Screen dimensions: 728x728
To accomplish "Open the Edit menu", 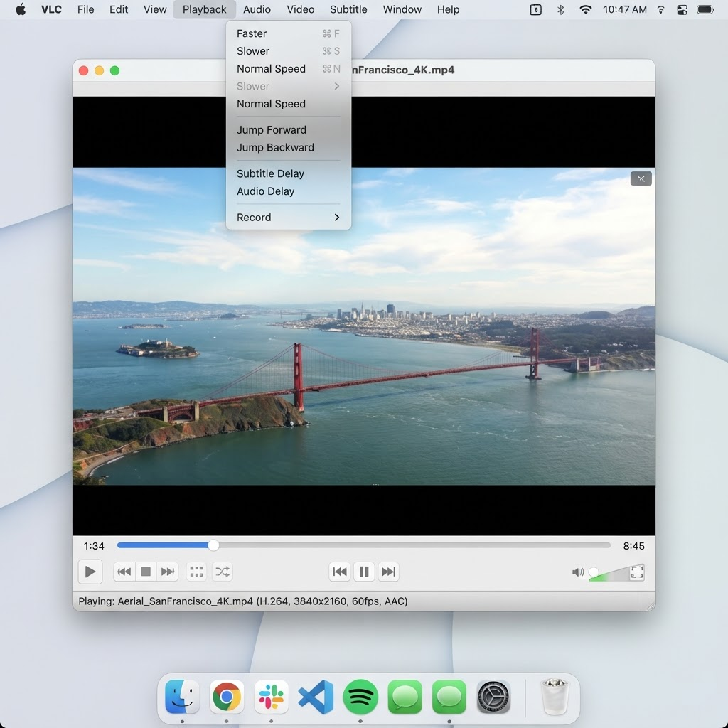I will pos(119,9).
